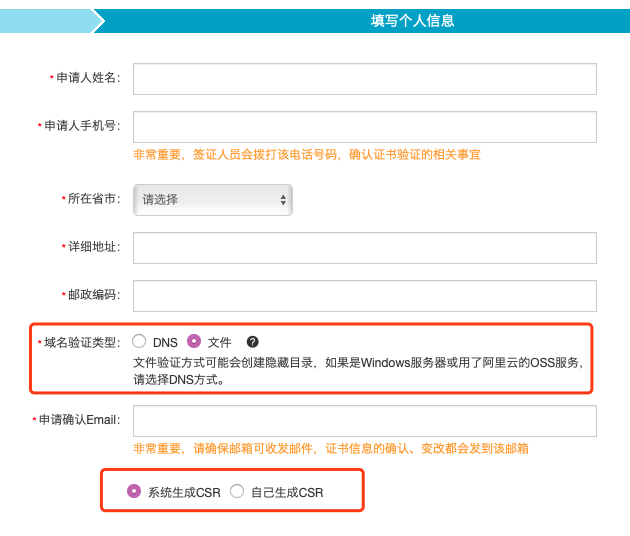Click the 系统生成CSR label text

[184, 492]
